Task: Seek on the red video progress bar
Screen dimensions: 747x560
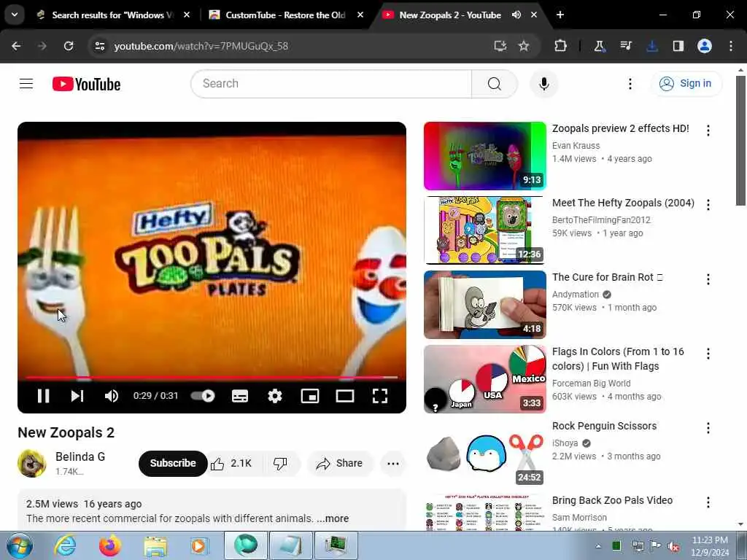Action: pos(212,377)
